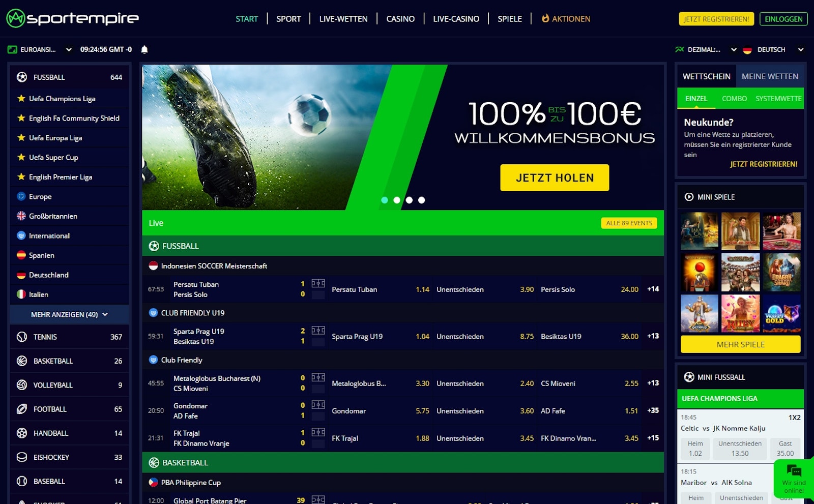Image resolution: width=814 pixels, height=504 pixels.
Task: Select odds 1.14 for Persatu Tuban
Action: tap(422, 289)
